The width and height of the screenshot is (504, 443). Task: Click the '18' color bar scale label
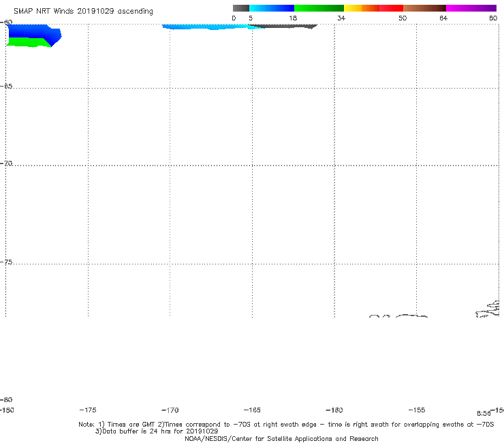293,18
